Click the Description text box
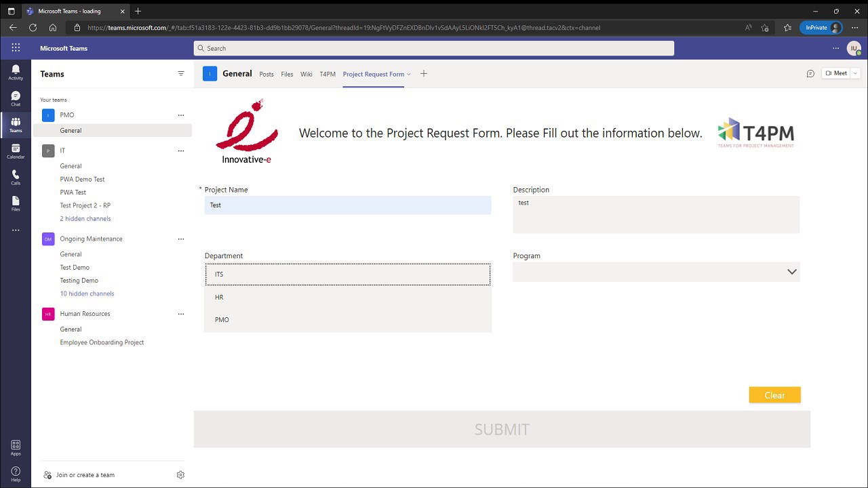Screen dimensions: 868x488 tap(656, 214)
